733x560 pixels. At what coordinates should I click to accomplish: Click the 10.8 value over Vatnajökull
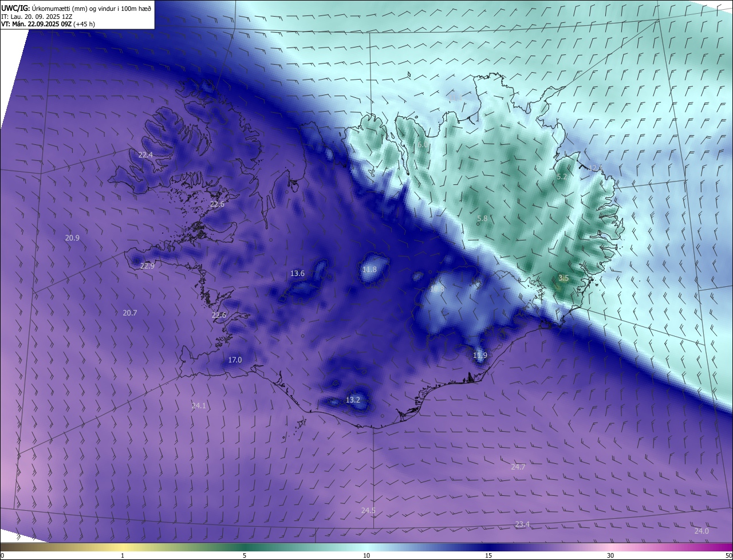tap(437, 289)
